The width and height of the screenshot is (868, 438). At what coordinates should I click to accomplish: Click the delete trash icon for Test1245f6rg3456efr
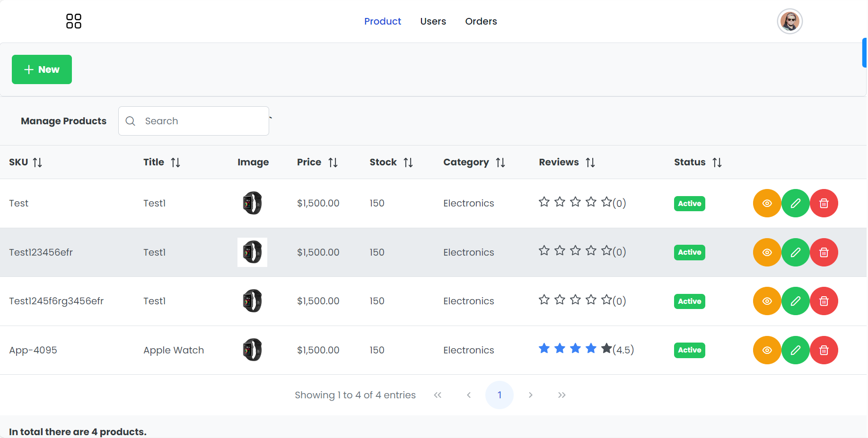tap(824, 301)
